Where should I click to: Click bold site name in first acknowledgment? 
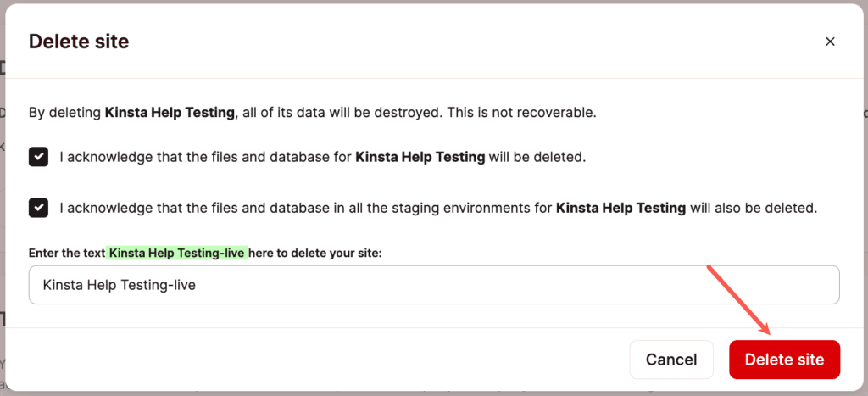click(x=420, y=157)
